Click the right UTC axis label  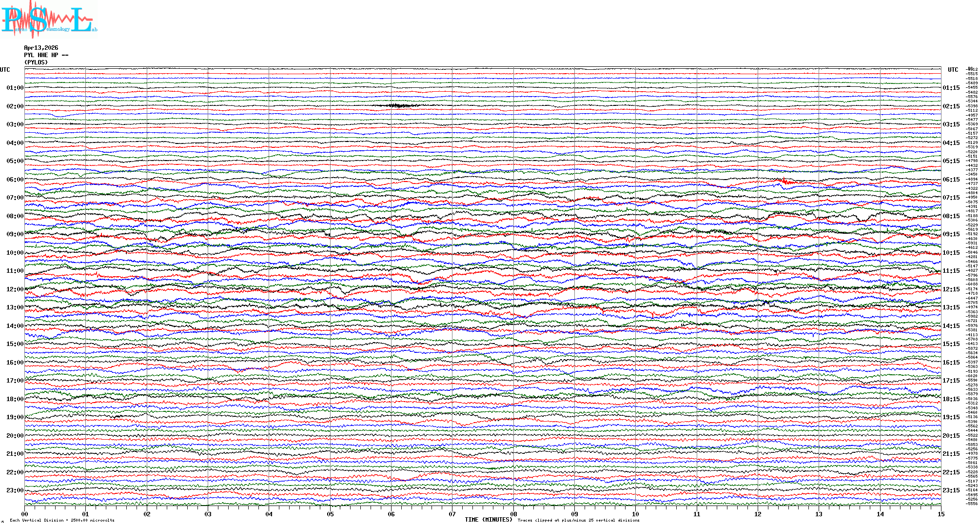tap(953, 70)
